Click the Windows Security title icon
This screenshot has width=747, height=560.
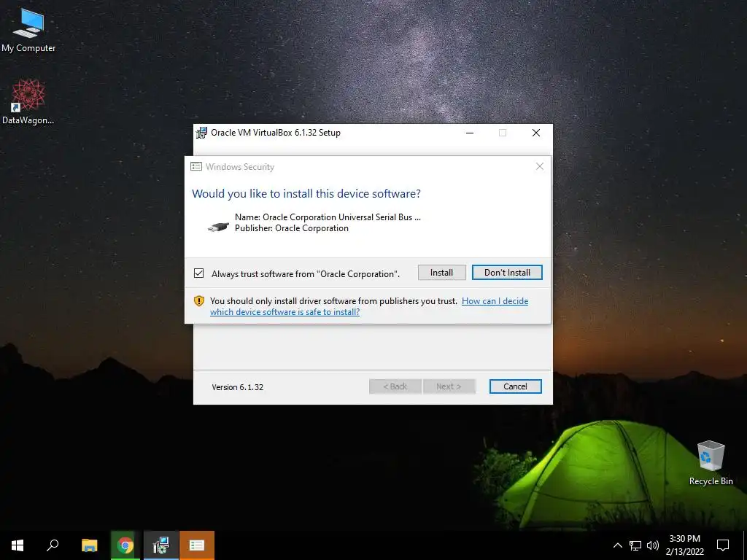click(196, 167)
